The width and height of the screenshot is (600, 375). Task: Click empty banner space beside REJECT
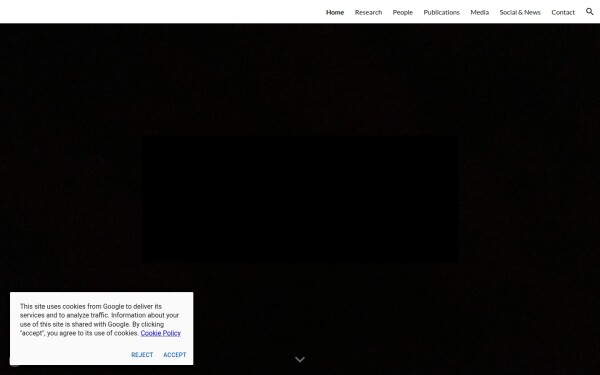click(x=69, y=355)
